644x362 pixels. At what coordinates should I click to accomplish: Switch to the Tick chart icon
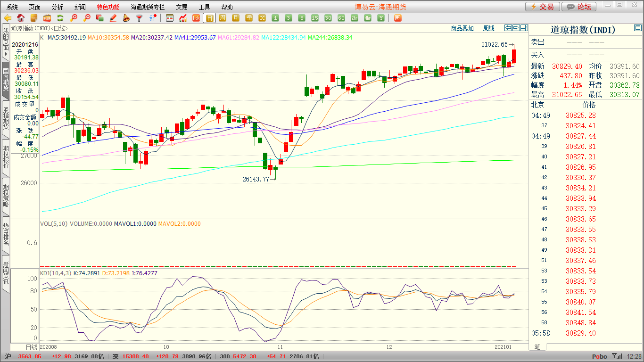[x=196, y=18]
